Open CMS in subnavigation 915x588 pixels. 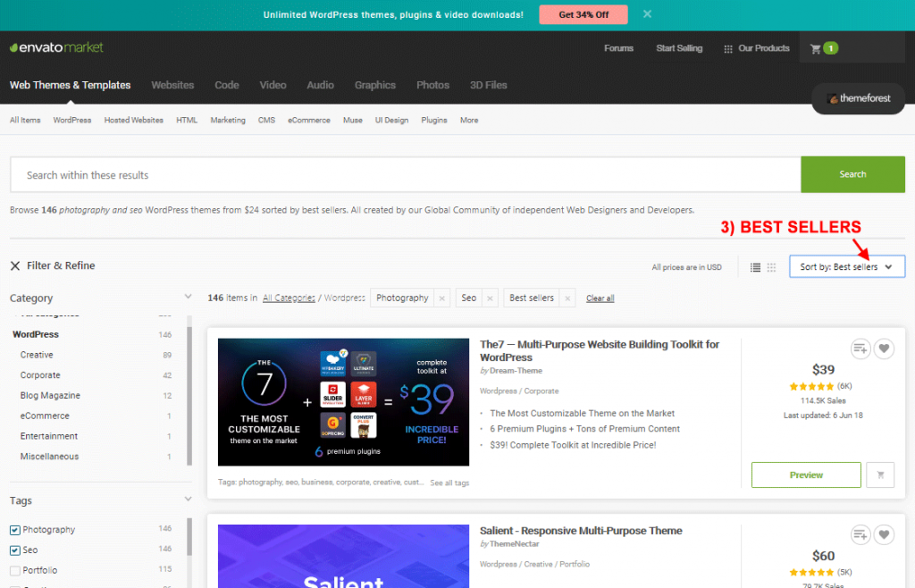pos(266,120)
